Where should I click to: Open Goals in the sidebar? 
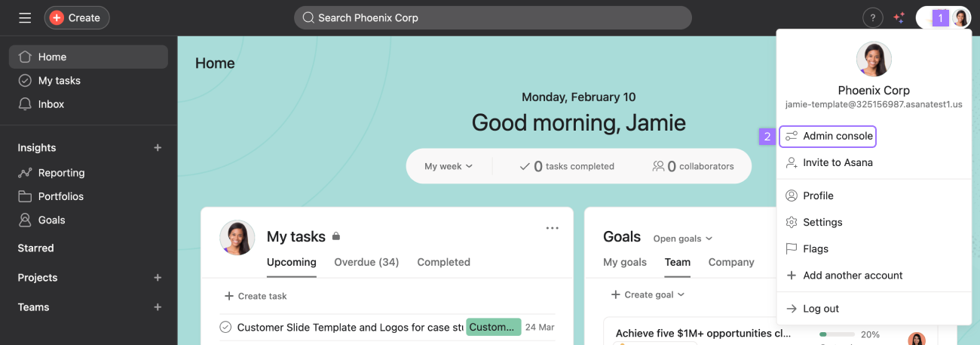coord(51,220)
